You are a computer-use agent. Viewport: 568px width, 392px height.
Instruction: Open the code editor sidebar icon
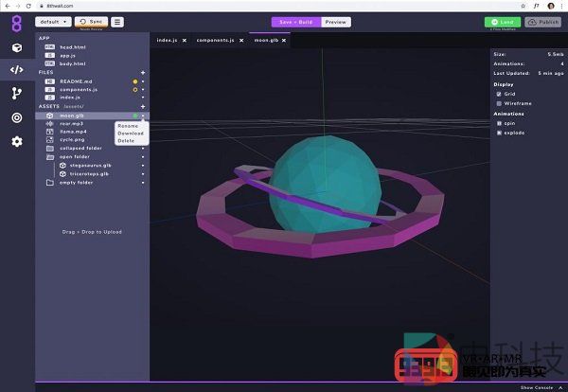coord(16,69)
